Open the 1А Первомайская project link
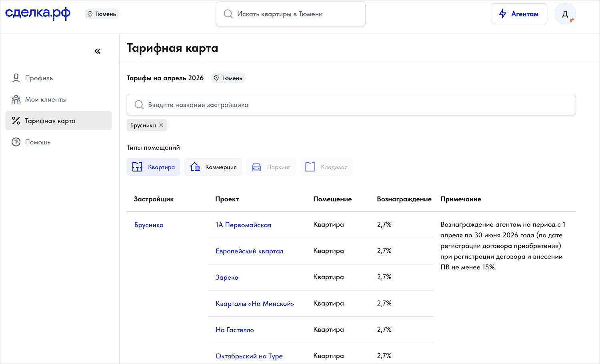This screenshot has width=600, height=364. tap(243, 225)
